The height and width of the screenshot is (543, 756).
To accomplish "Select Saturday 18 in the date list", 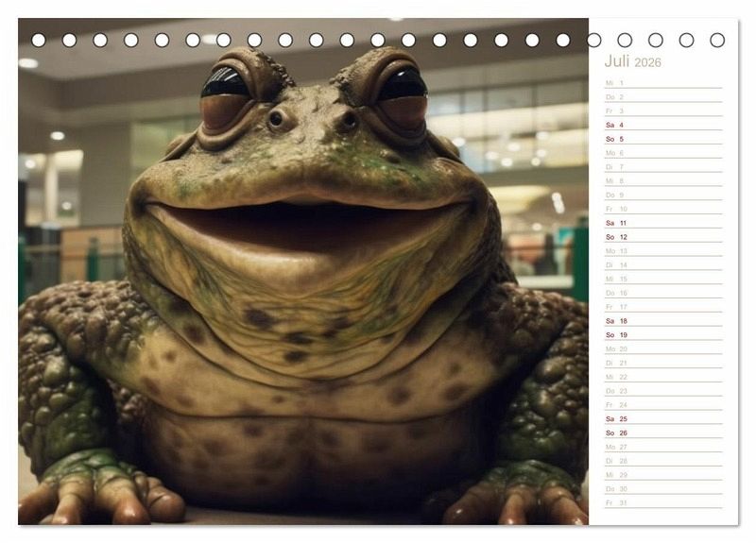I will point(661,321).
